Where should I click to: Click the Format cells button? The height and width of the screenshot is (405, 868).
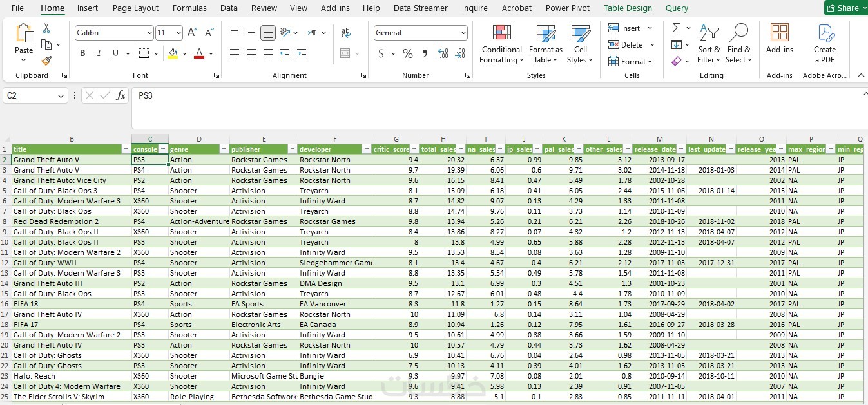[630, 61]
